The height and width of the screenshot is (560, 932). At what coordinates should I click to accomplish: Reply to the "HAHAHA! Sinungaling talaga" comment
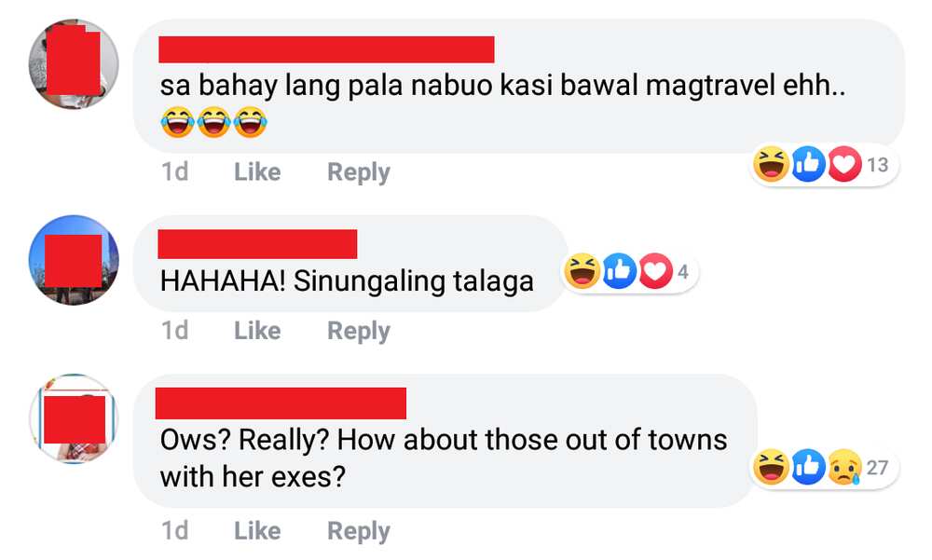pyautogui.click(x=359, y=331)
